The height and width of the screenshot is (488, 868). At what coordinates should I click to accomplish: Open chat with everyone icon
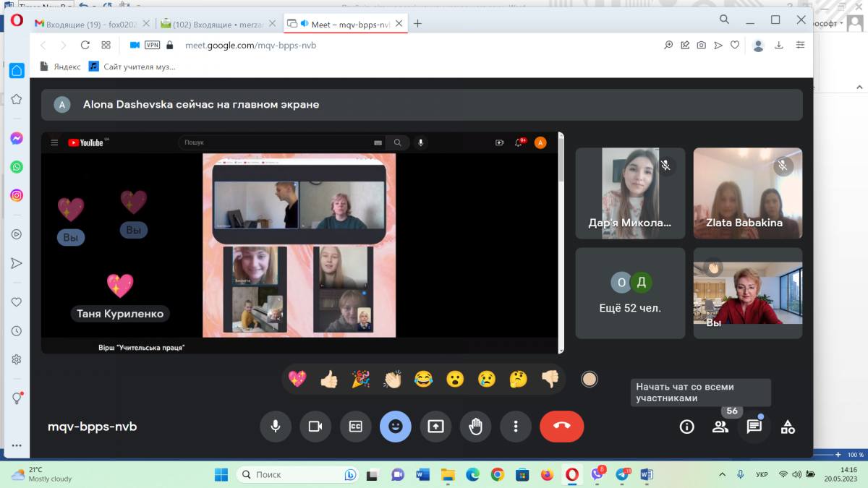click(754, 427)
